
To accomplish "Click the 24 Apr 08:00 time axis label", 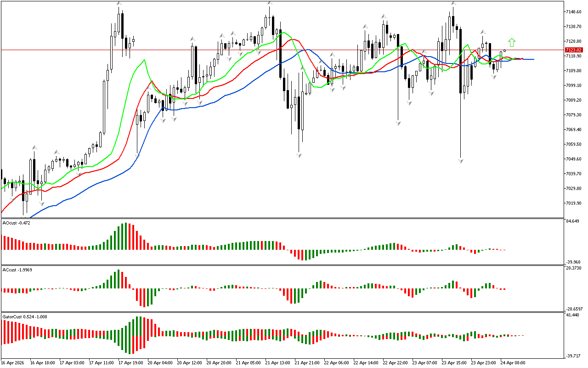I will [x=513, y=362].
